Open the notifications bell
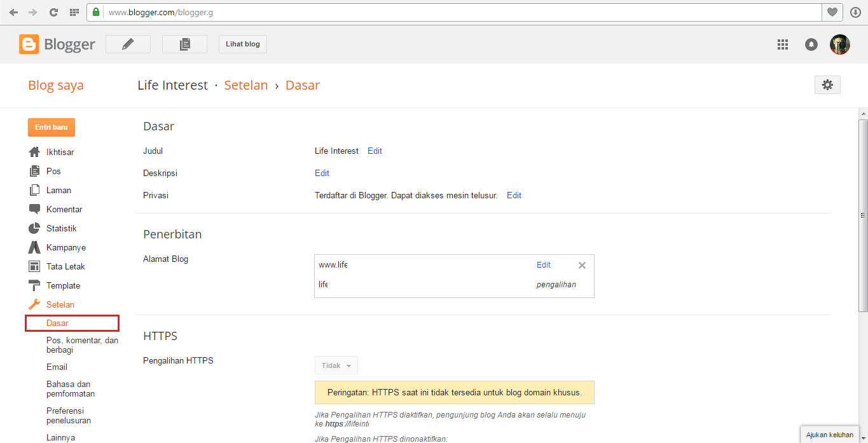The image size is (868, 443). coord(811,44)
